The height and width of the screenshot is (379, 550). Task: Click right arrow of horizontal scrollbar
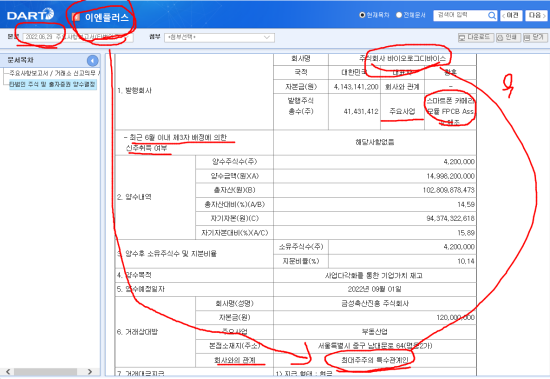[x=90, y=372]
